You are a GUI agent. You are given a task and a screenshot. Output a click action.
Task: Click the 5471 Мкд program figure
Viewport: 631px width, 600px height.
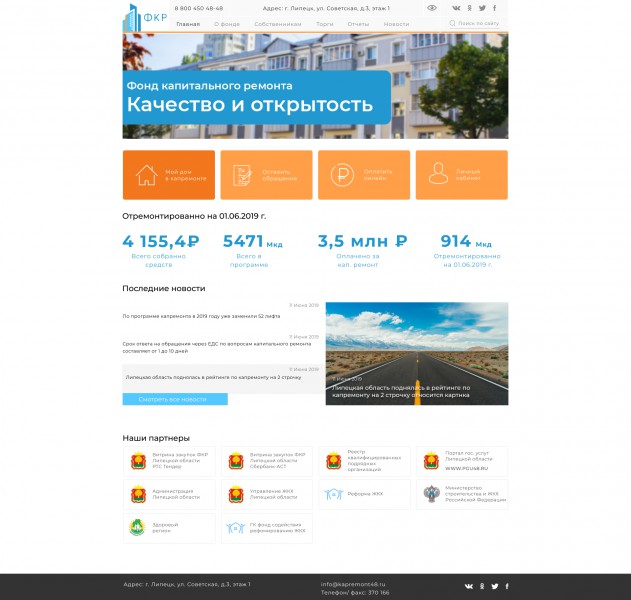(x=253, y=241)
